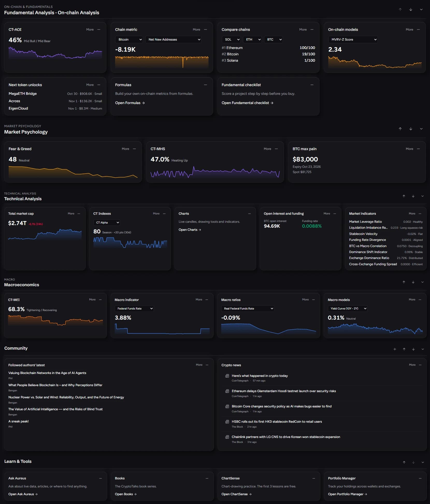Screen dimensions: 430x504
Task: Open ChartSense link
Action: (236, 494)
